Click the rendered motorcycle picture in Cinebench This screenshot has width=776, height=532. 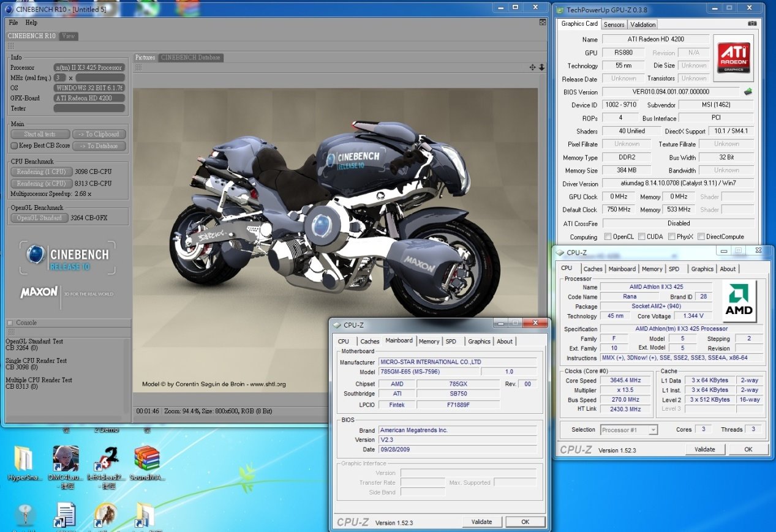tap(336, 239)
